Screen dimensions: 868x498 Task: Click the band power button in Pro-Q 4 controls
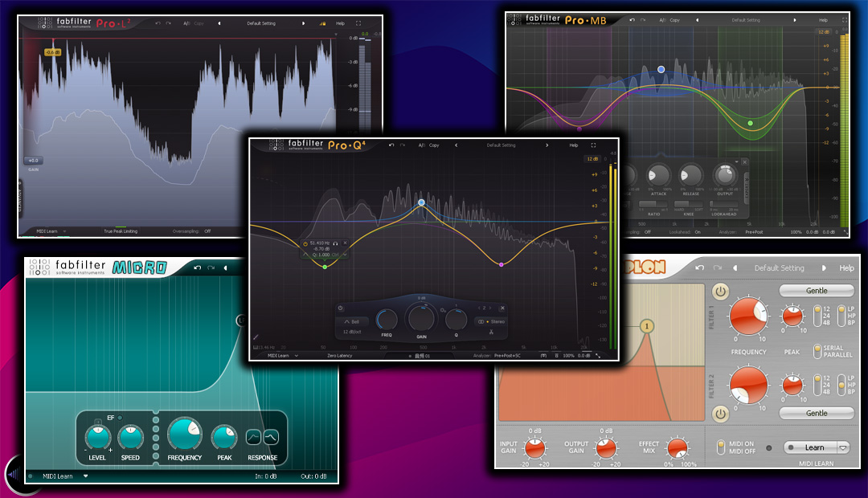click(x=341, y=308)
